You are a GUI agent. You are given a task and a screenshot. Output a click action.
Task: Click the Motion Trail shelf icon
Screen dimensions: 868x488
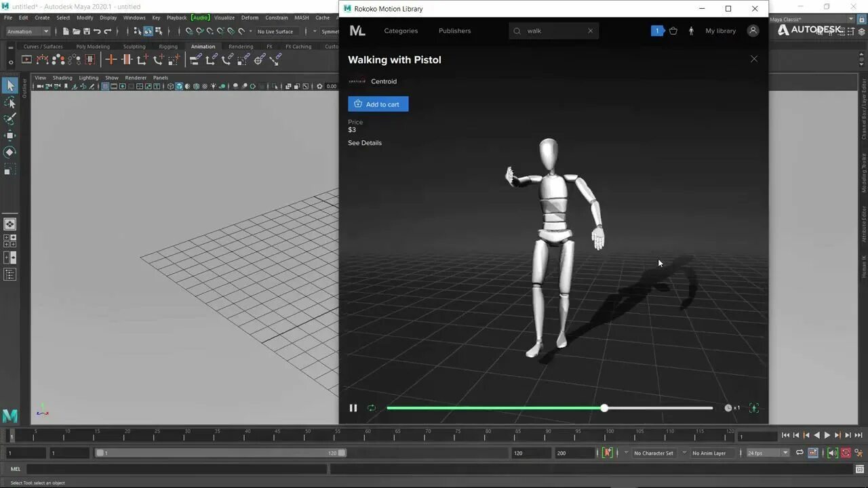(42, 60)
